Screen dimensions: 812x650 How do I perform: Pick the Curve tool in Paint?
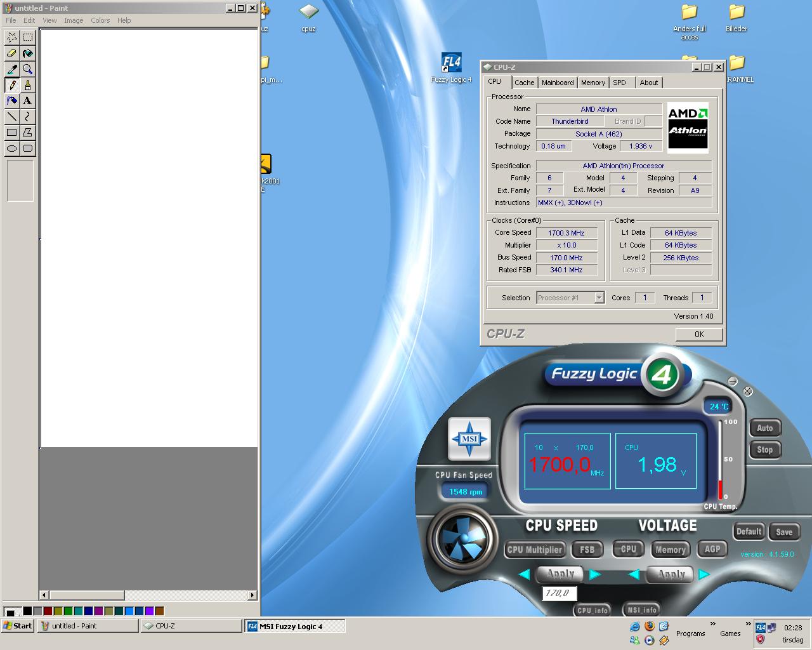pyautogui.click(x=27, y=117)
